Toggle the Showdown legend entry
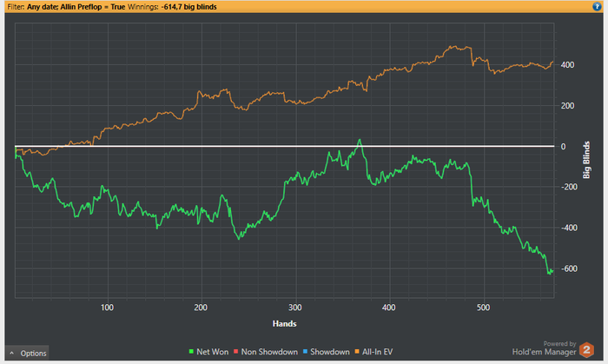The height and width of the screenshot is (364, 608). [326, 352]
